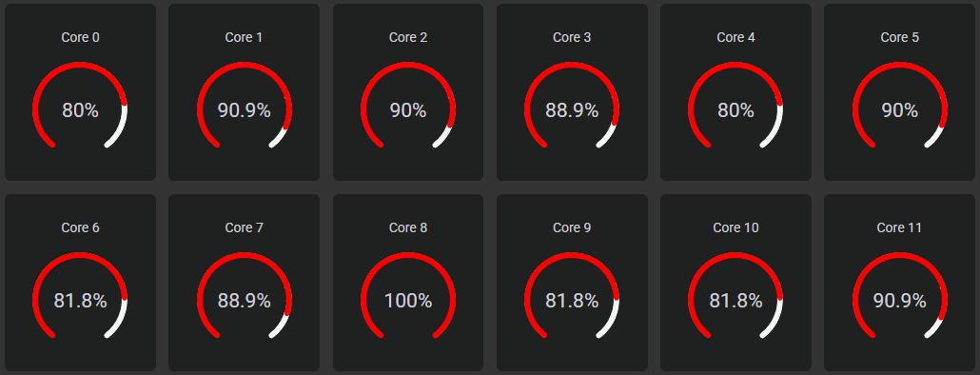
Task: Open the Core 10 usage card
Action: click(735, 283)
